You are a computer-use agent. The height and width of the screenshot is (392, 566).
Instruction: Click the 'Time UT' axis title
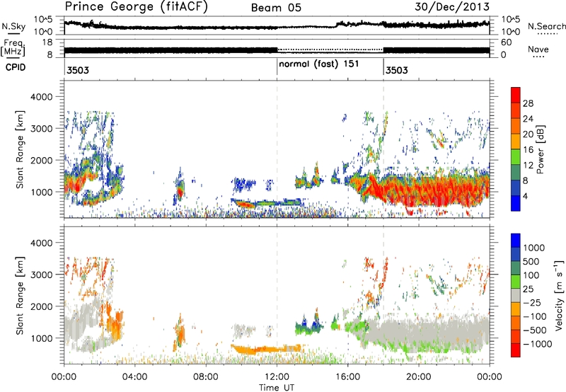pyautogui.click(x=277, y=388)
